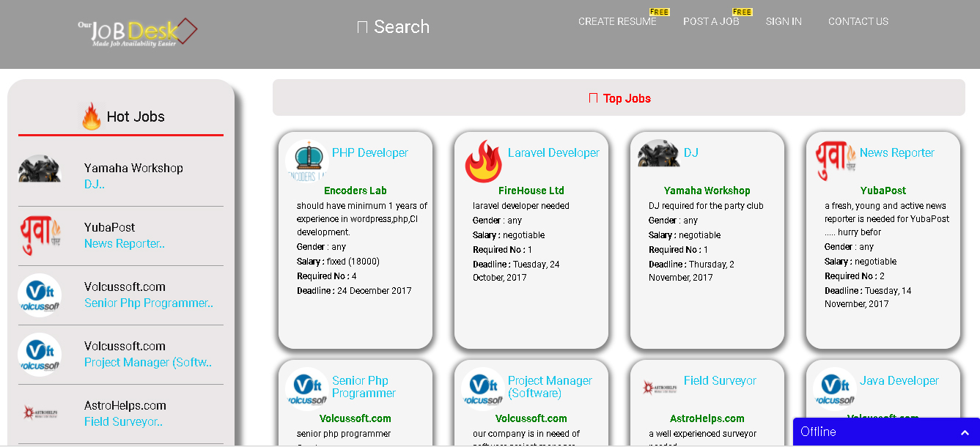Screen dimensions: 980x447
Task: Click the Our JobDesk logo
Action: pos(138,32)
